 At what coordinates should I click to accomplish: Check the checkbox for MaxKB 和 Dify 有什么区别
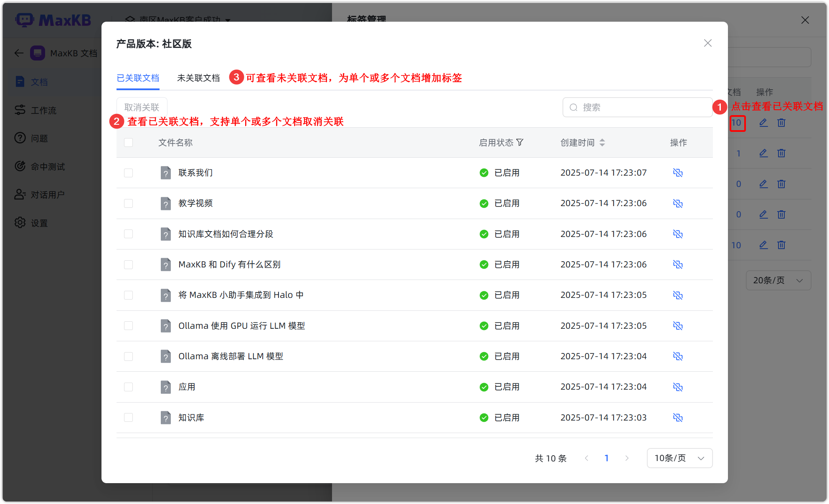tap(128, 265)
